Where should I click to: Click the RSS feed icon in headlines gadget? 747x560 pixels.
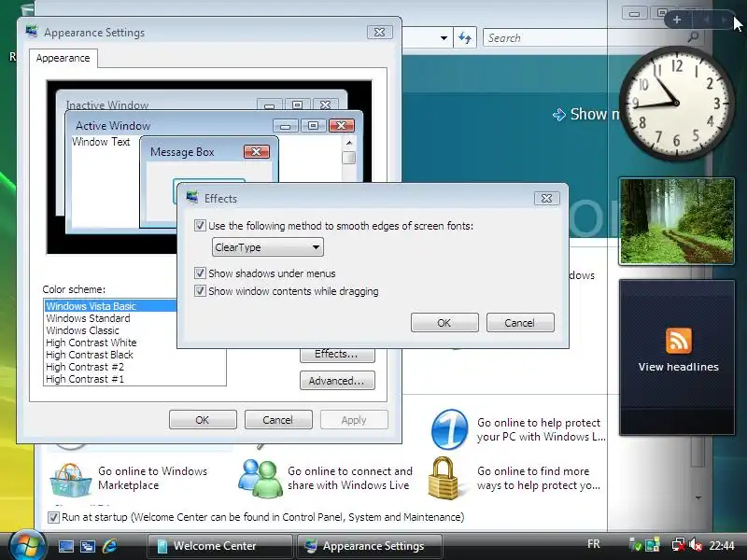click(x=679, y=341)
